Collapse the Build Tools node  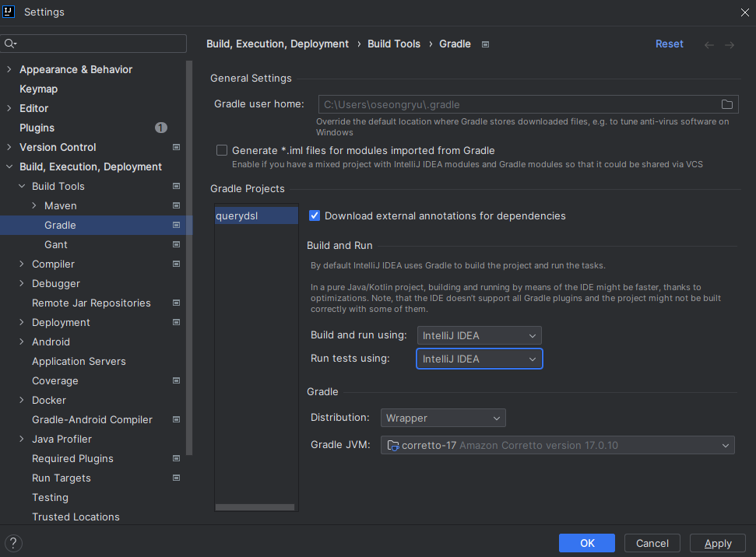tap(22, 186)
